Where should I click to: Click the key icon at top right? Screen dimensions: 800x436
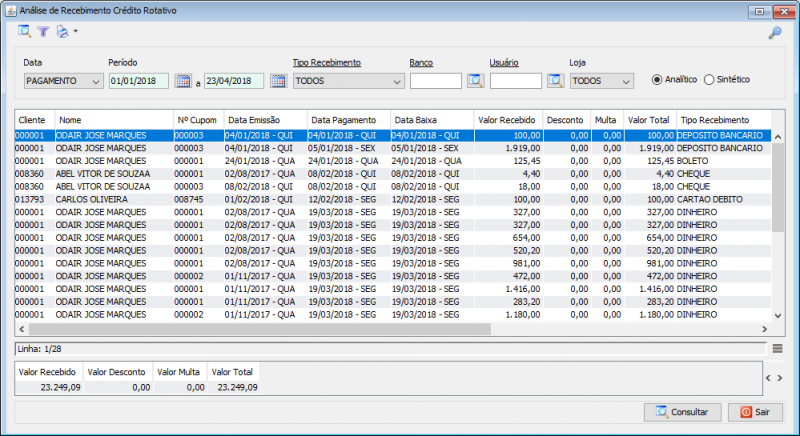pos(775,33)
